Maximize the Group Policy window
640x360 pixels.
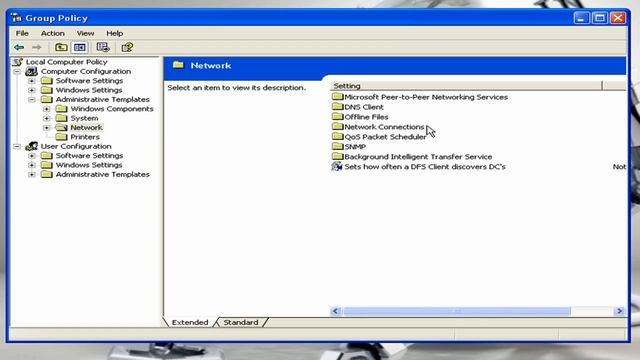tap(600, 18)
